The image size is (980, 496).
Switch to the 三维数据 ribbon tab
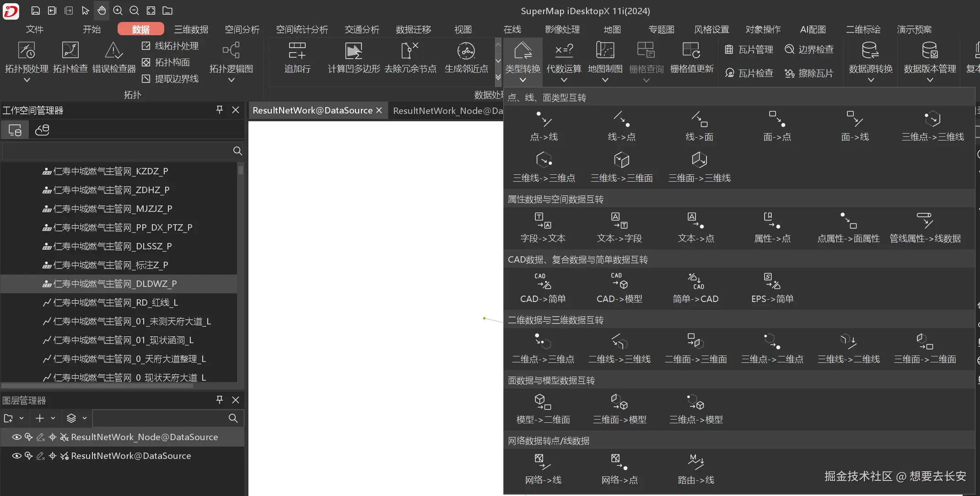coord(191,29)
